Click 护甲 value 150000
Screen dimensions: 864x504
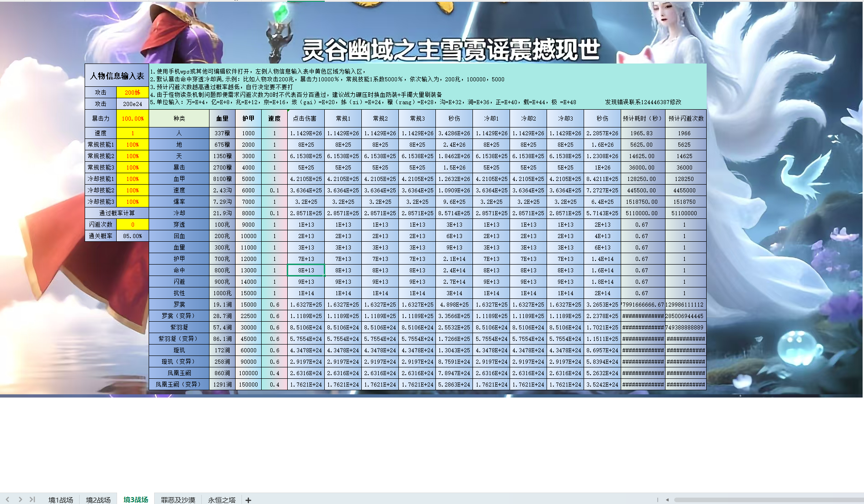(x=248, y=384)
